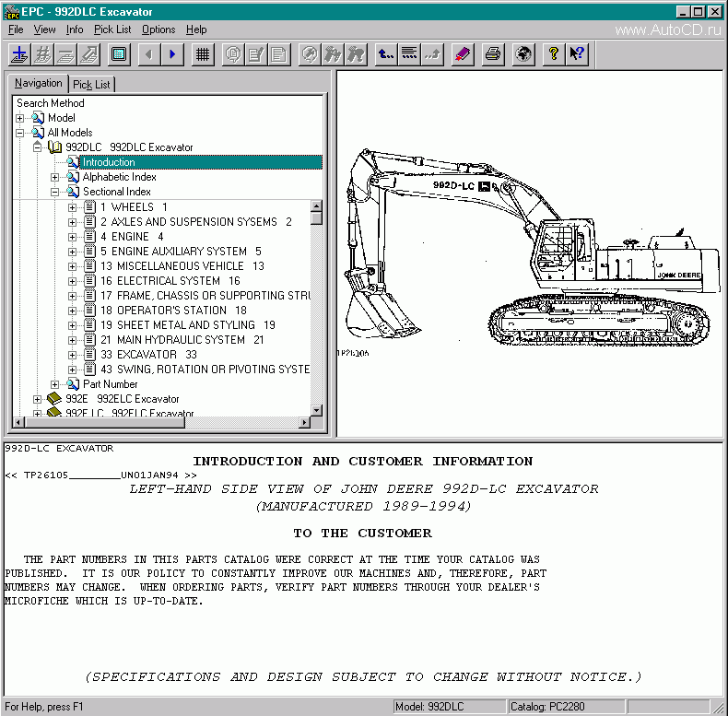Expand the 992E 992ELC Excavator catalog

37,399
